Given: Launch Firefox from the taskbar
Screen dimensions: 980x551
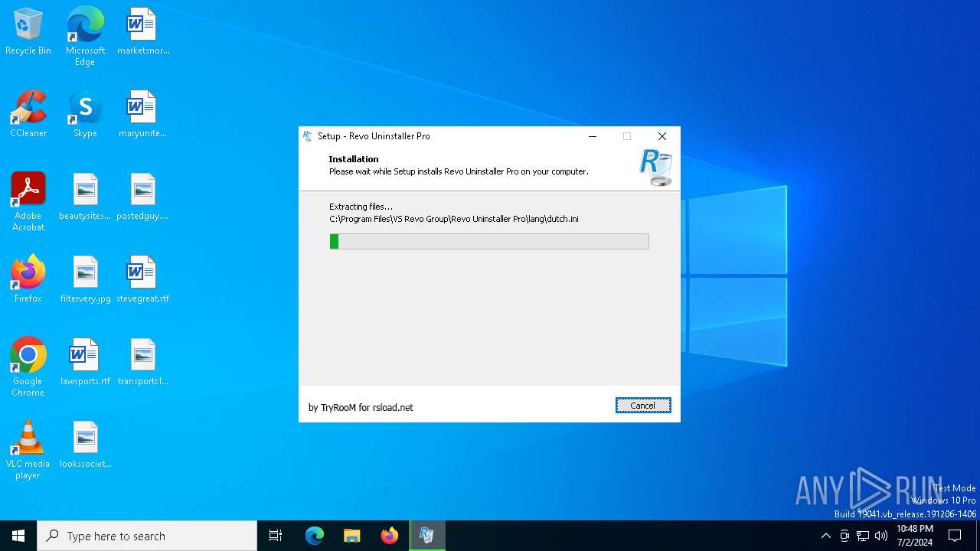Looking at the screenshot, I should point(390,536).
